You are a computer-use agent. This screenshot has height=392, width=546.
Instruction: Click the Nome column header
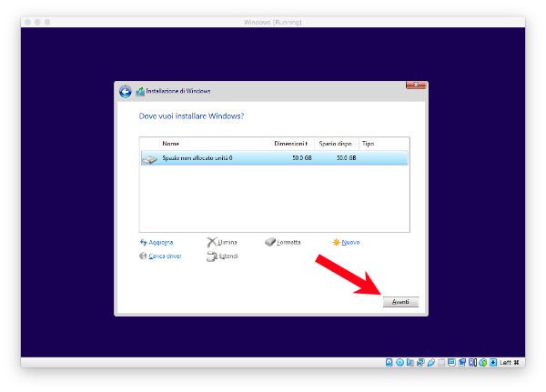click(x=171, y=144)
